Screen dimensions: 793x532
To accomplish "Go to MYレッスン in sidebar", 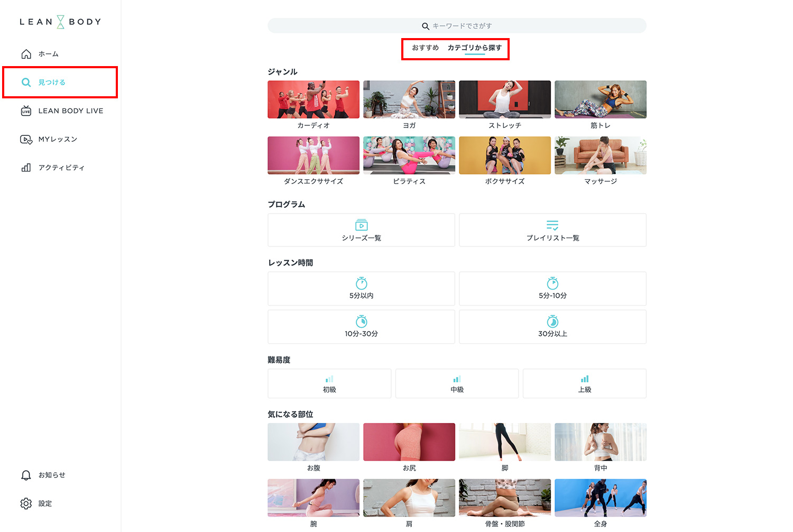I will 49,139.
